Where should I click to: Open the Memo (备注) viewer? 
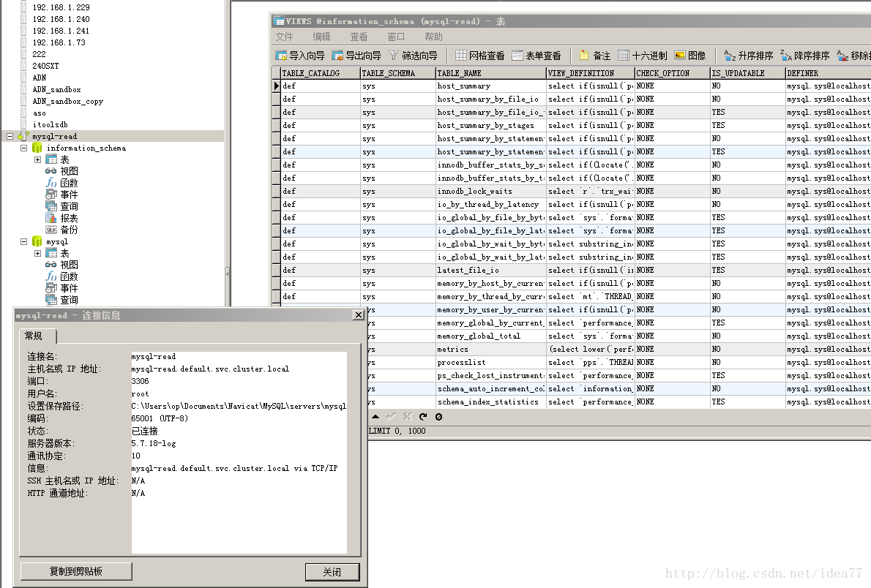pyautogui.click(x=595, y=56)
